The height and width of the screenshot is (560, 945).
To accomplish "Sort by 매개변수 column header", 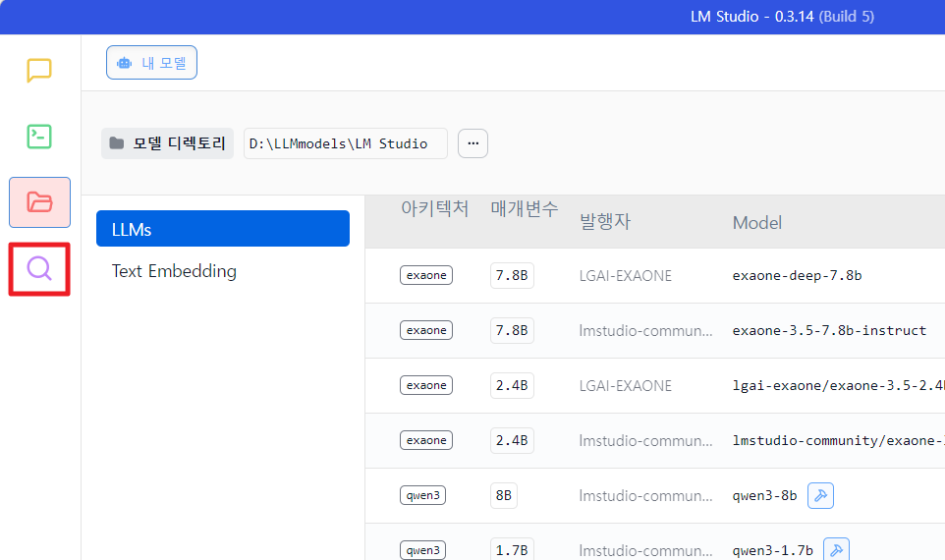I will click(525, 208).
